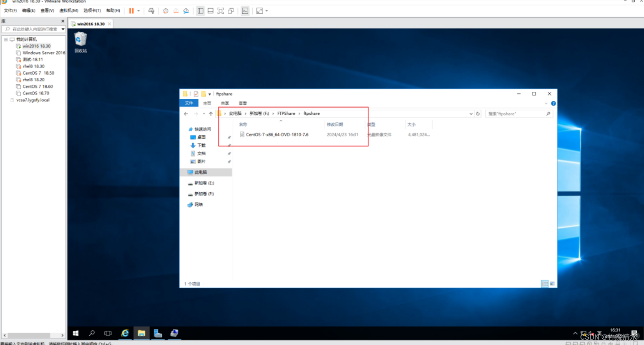Toggle the thumbnail bar view icon
This screenshot has width=644, height=345.
point(211,11)
